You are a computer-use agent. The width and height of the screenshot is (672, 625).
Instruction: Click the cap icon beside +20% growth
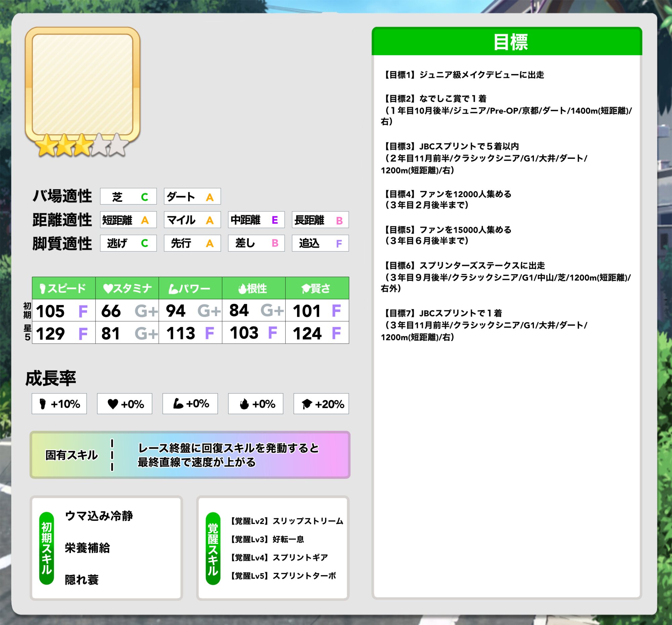(306, 404)
